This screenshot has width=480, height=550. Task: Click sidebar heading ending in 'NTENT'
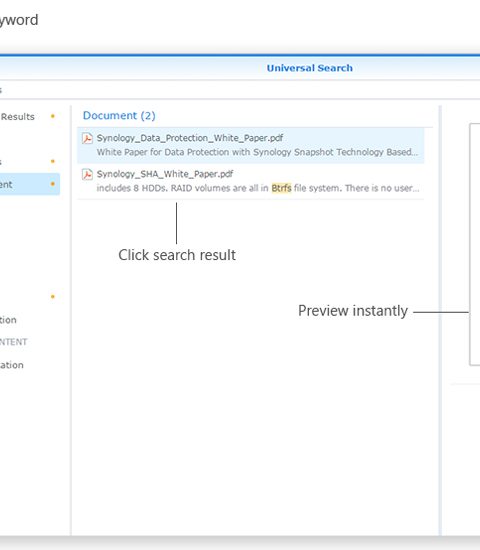tap(13, 342)
